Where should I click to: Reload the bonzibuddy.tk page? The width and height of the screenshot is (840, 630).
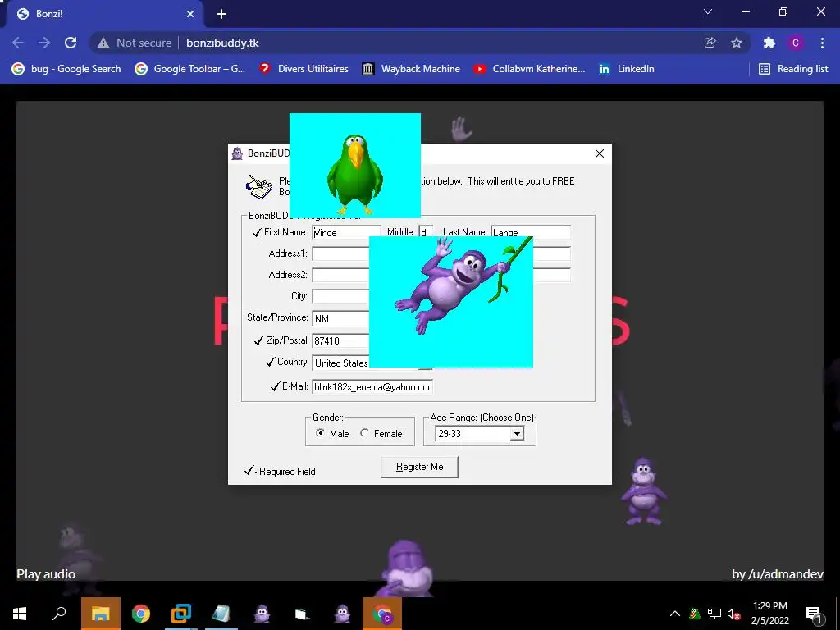(71, 43)
